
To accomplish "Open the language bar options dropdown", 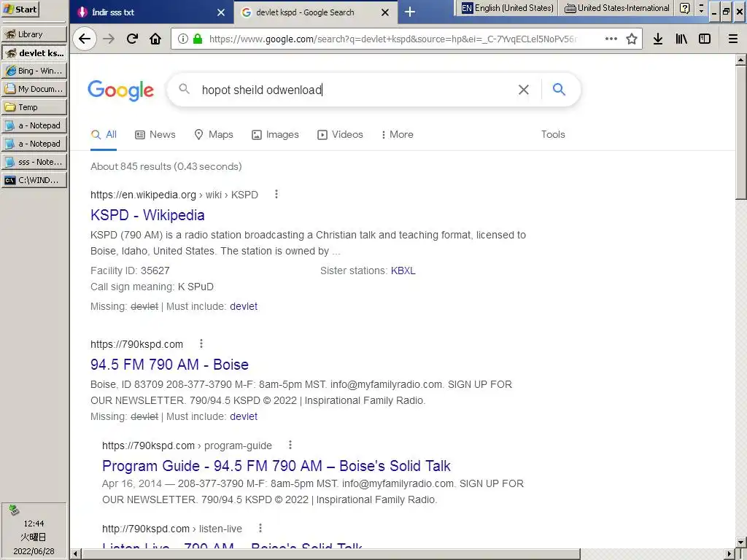I will (701, 8).
